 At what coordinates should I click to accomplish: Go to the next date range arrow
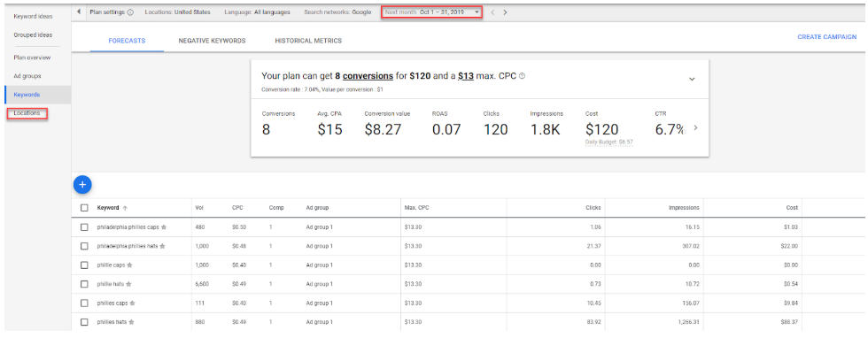(x=505, y=12)
